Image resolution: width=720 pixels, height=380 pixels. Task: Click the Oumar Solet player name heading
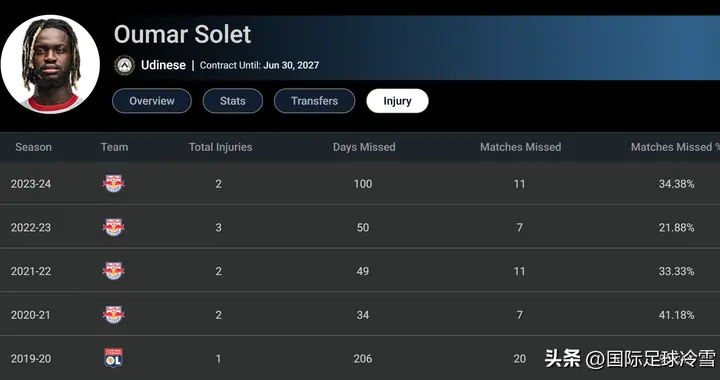point(182,34)
